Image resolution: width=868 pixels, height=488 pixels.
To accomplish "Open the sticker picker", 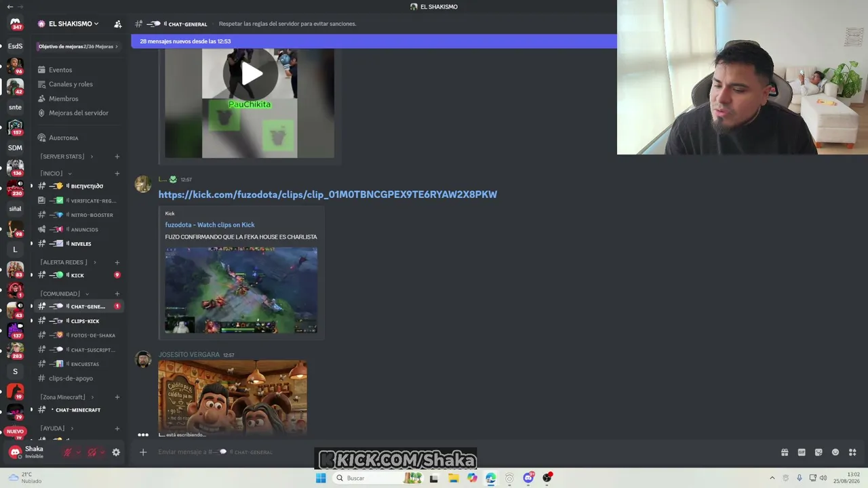I will [x=818, y=452].
